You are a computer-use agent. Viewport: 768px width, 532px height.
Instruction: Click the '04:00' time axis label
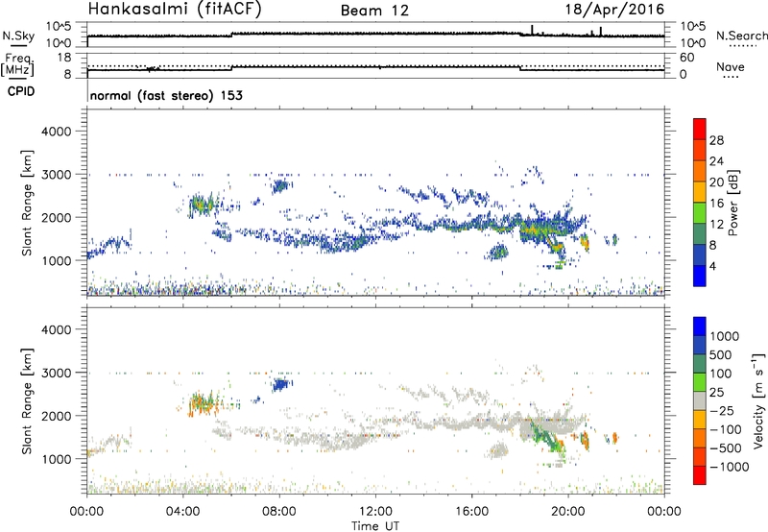click(182, 511)
